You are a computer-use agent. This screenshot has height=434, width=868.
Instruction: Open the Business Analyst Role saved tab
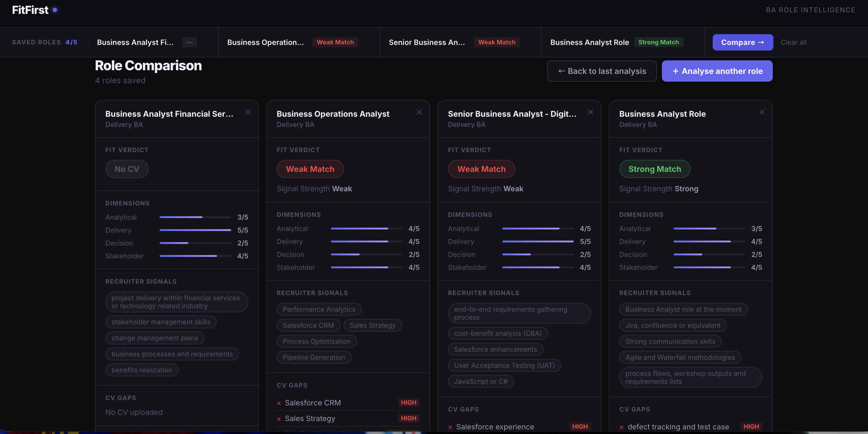tap(589, 43)
